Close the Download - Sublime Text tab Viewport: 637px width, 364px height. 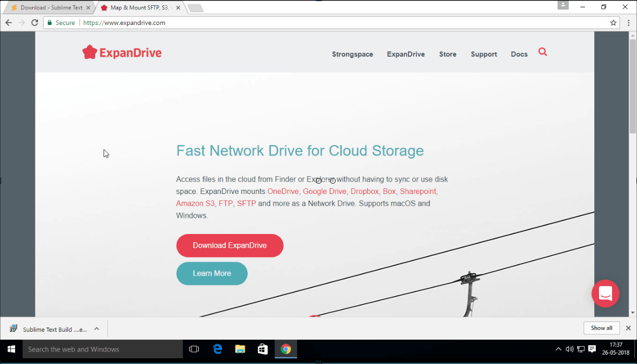point(88,8)
